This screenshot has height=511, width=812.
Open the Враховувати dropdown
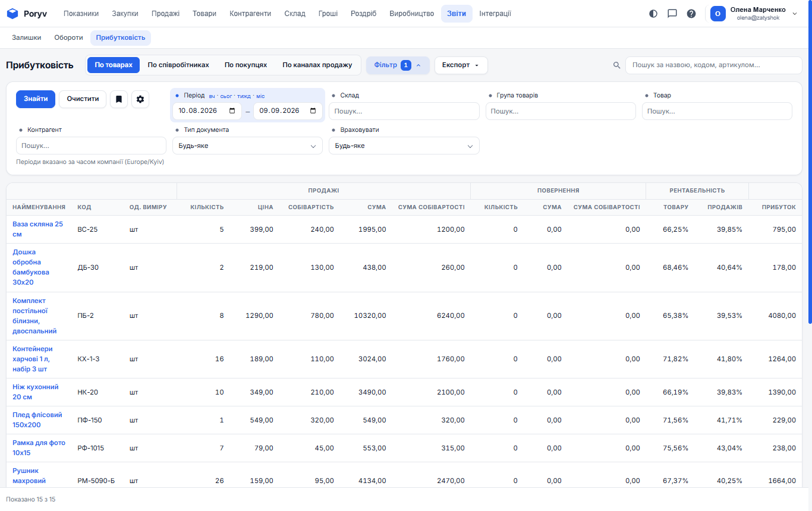[x=404, y=146]
